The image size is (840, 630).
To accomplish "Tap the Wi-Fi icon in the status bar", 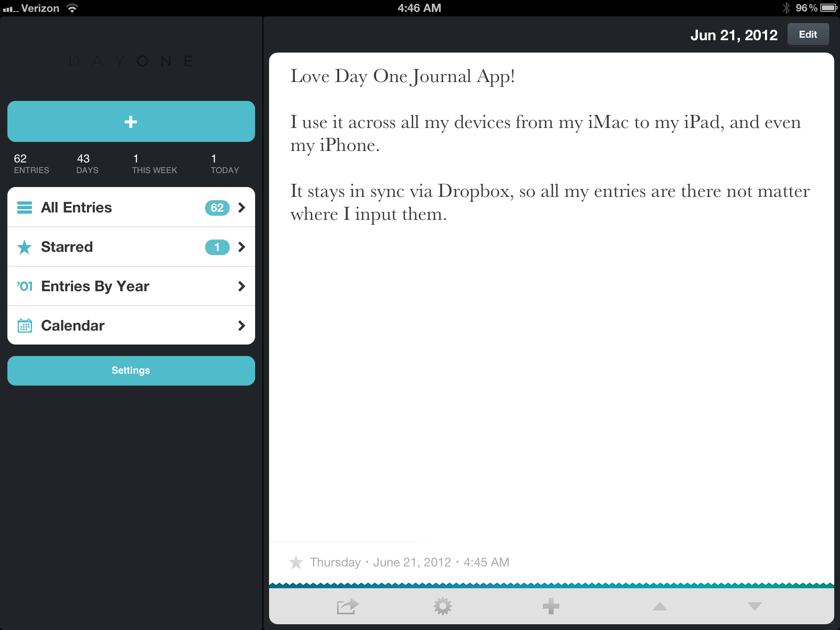I will pos(72,7).
